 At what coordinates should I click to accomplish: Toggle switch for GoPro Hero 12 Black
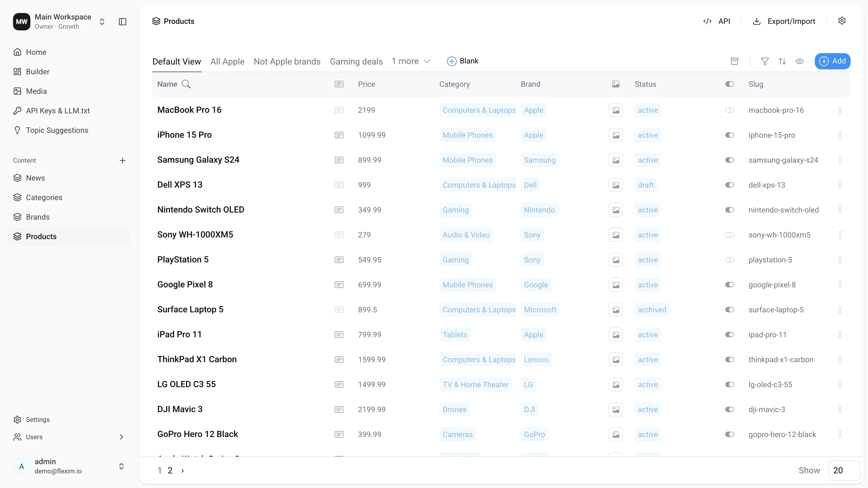tap(729, 434)
